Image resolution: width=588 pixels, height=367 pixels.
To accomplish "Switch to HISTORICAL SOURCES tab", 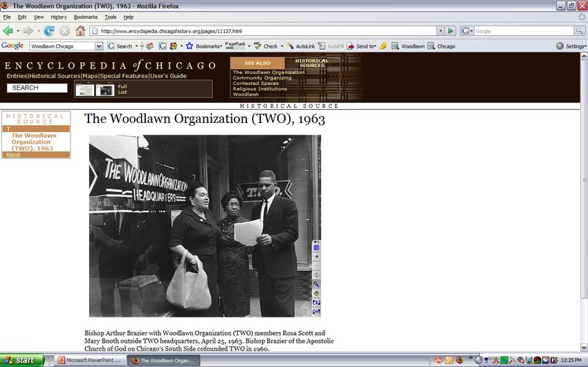I will 312,63.
